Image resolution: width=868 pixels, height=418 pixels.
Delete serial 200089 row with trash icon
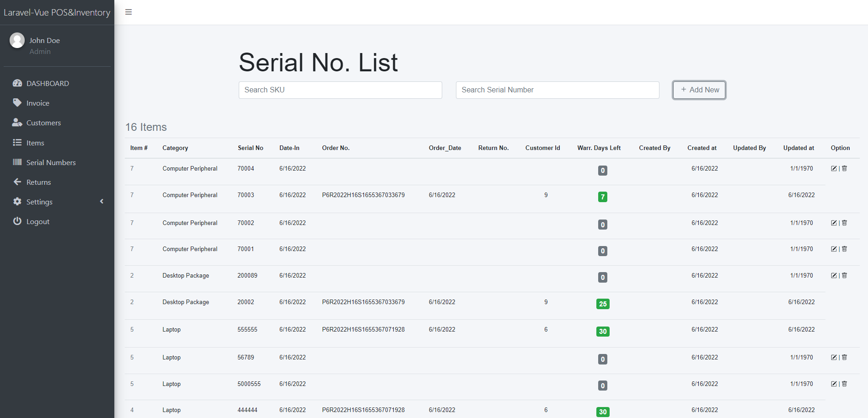(844, 276)
